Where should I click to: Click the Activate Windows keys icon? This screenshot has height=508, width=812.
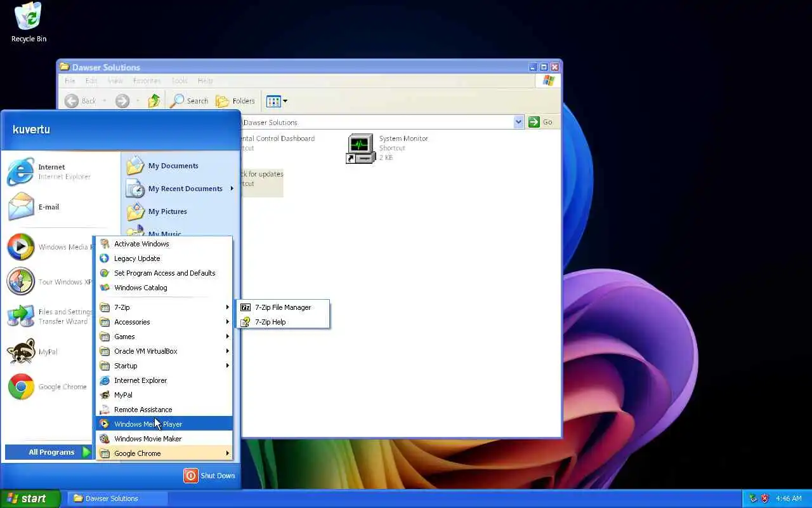click(x=105, y=244)
